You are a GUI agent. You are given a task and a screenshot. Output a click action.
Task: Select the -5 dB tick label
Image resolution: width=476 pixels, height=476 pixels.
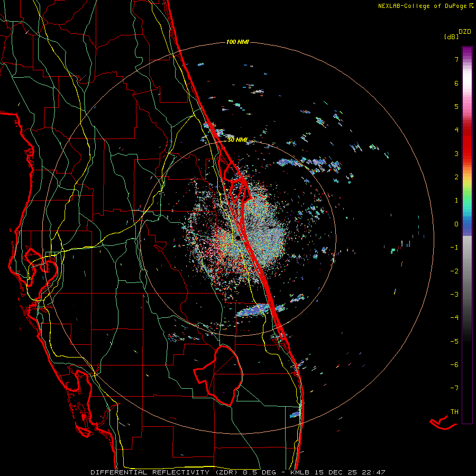(x=454, y=342)
